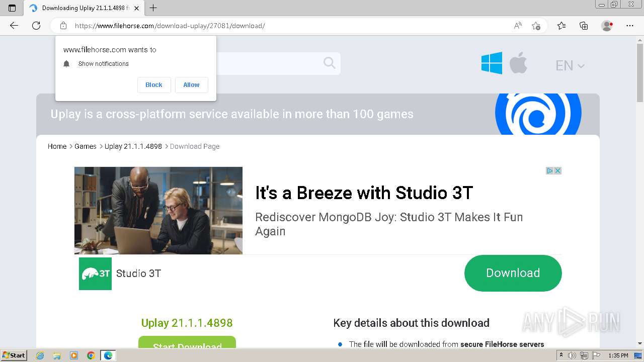Click the Key details about this download heading

[412, 323]
